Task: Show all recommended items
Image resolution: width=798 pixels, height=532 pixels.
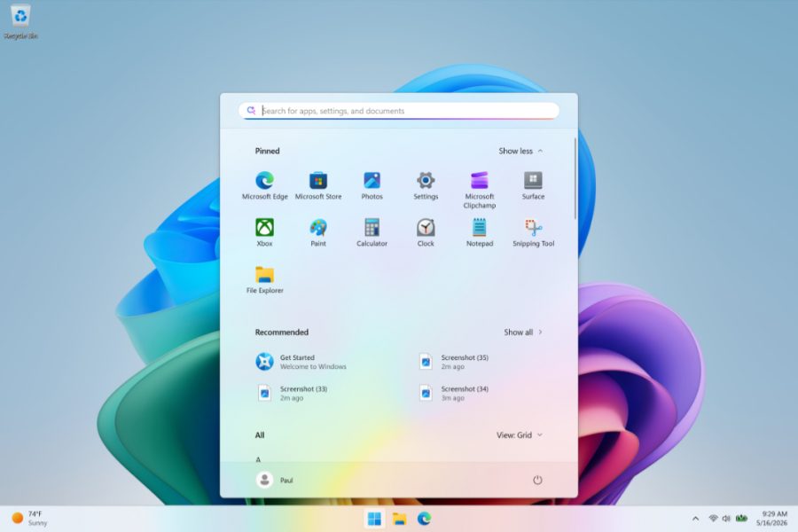Action: (523, 332)
